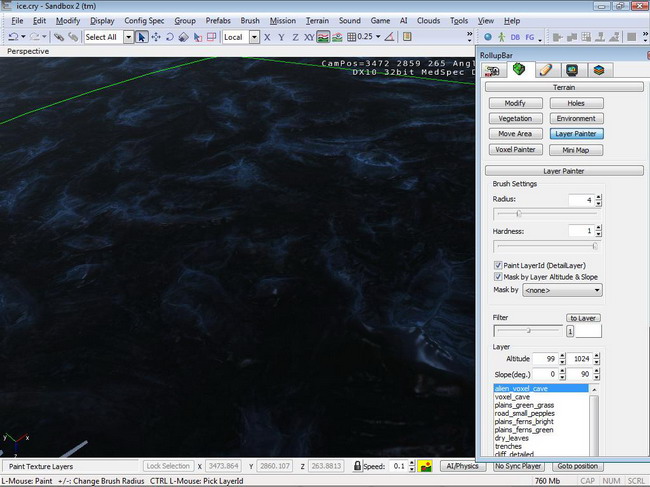Click the Radius value input field

582,200
